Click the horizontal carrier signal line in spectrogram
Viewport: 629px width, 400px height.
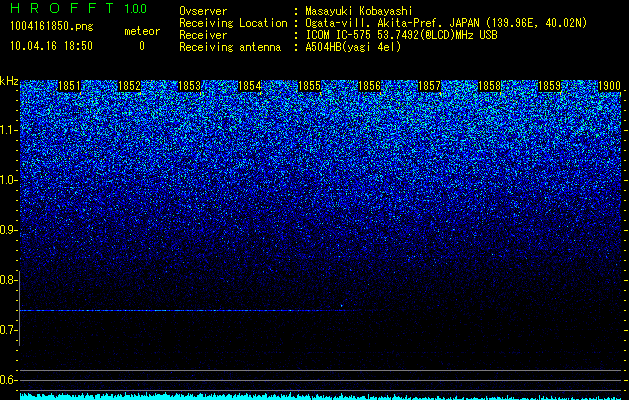point(191,311)
